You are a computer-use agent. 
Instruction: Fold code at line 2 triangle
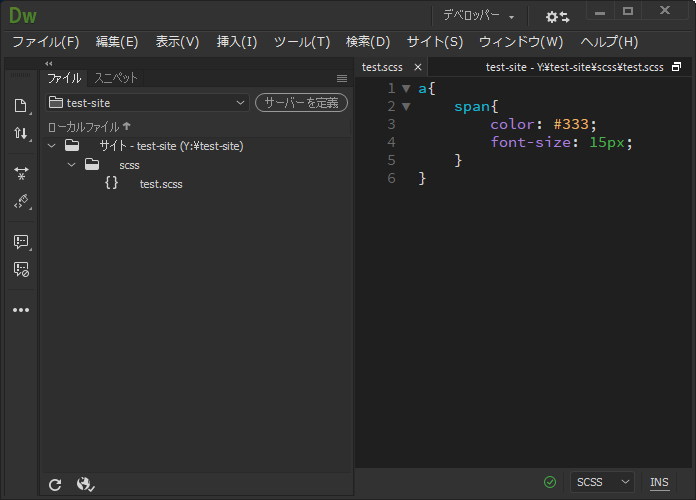[x=406, y=107]
